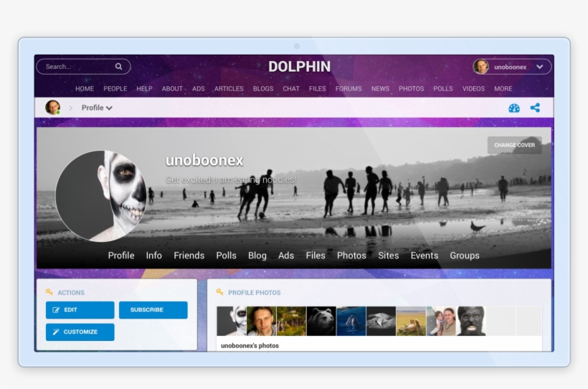
Task: Click the unoboonex's photos album title
Action: [x=250, y=345]
